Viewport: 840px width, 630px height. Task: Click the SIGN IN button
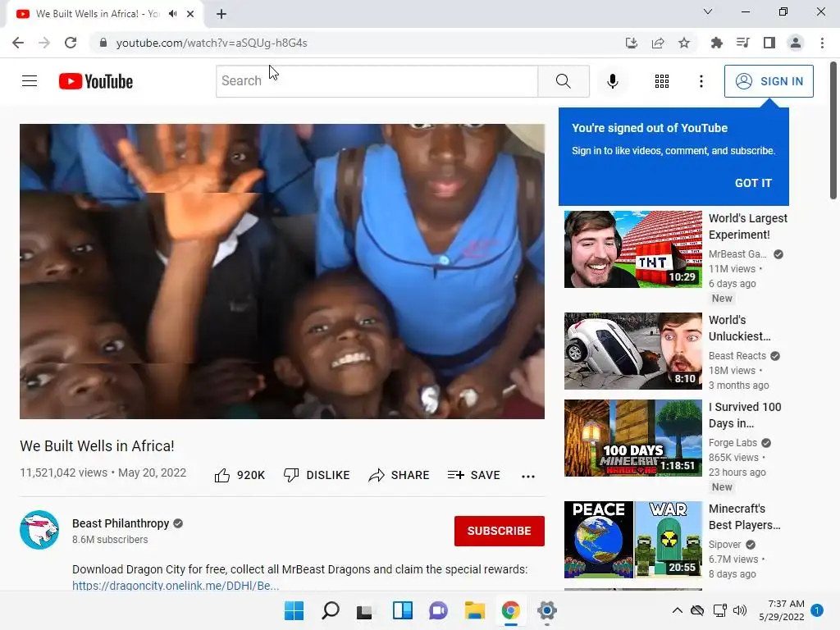(x=769, y=81)
